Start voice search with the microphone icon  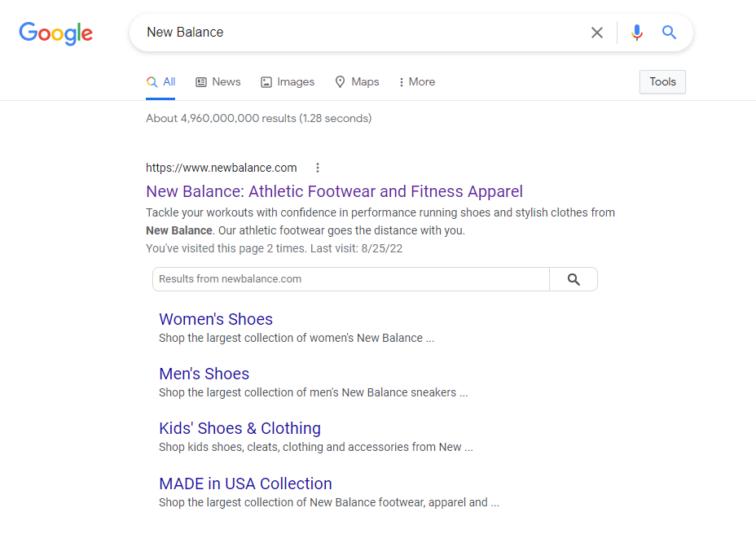[x=637, y=33]
